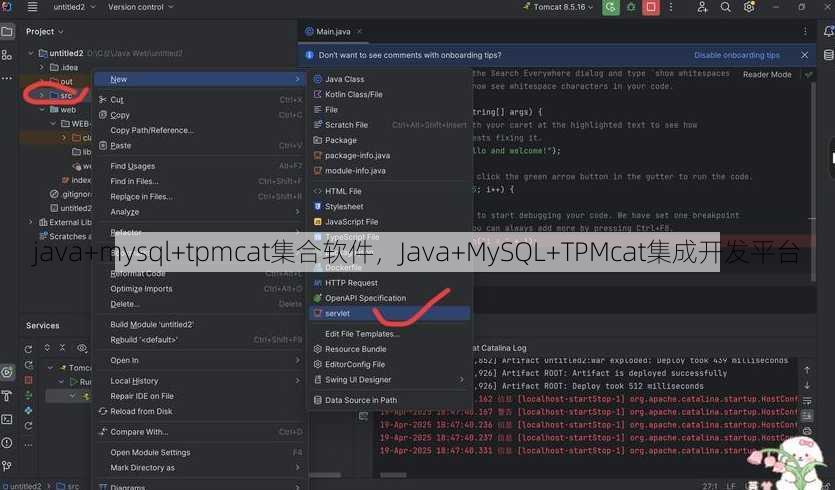835x490 pixels.
Task: Open Problems tool window icon
Action: [7, 443]
